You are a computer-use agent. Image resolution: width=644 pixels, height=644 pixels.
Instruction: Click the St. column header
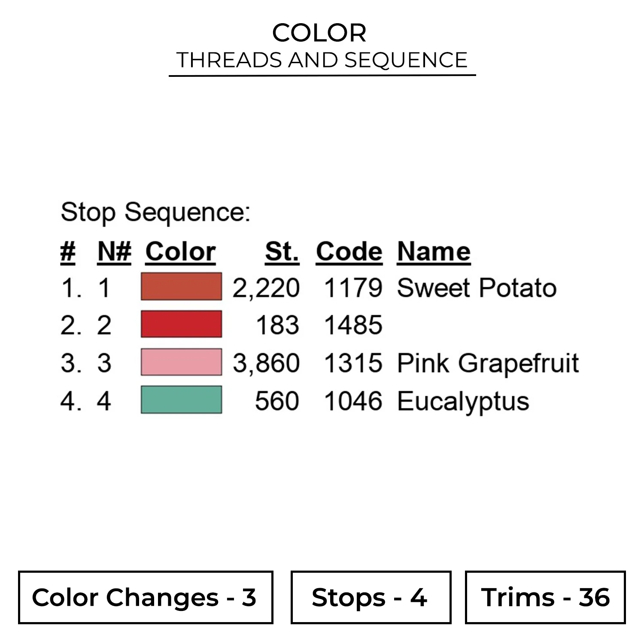tap(282, 251)
